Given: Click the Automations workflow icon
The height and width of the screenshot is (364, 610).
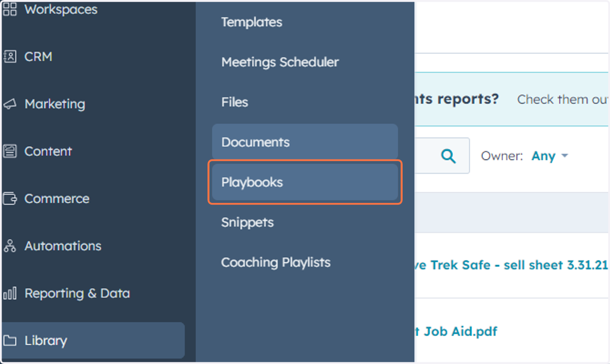Looking at the screenshot, I should click(10, 246).
